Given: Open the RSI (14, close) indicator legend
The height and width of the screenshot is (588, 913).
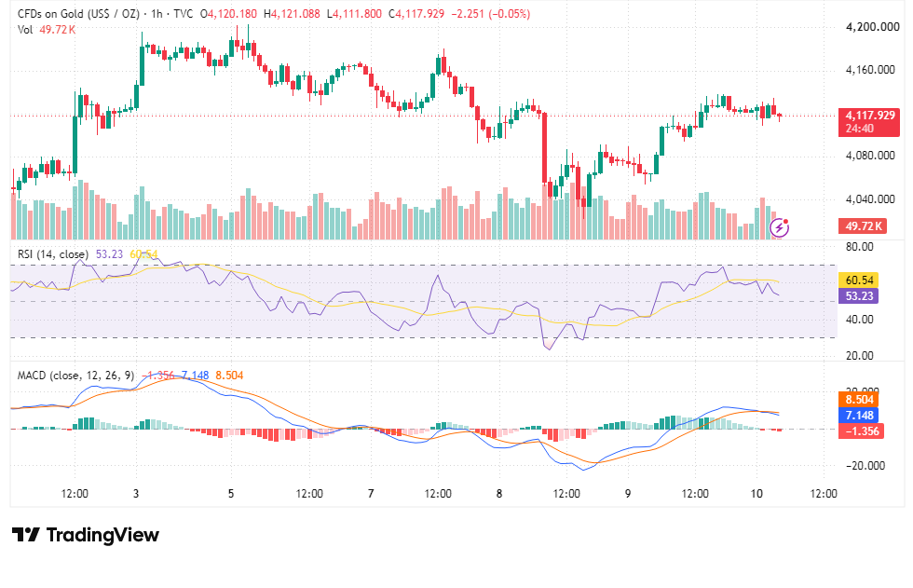Looking at the screenshot, I should (53, 254).
